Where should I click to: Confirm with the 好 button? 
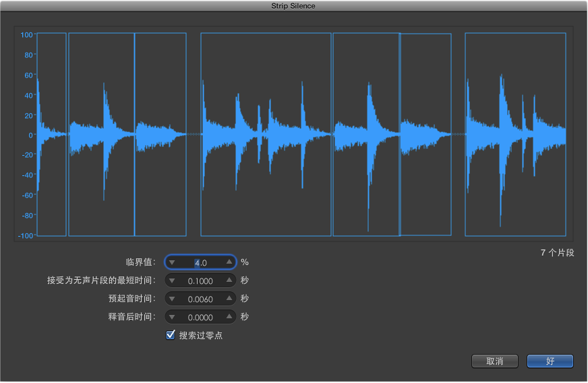coord(550,361)
